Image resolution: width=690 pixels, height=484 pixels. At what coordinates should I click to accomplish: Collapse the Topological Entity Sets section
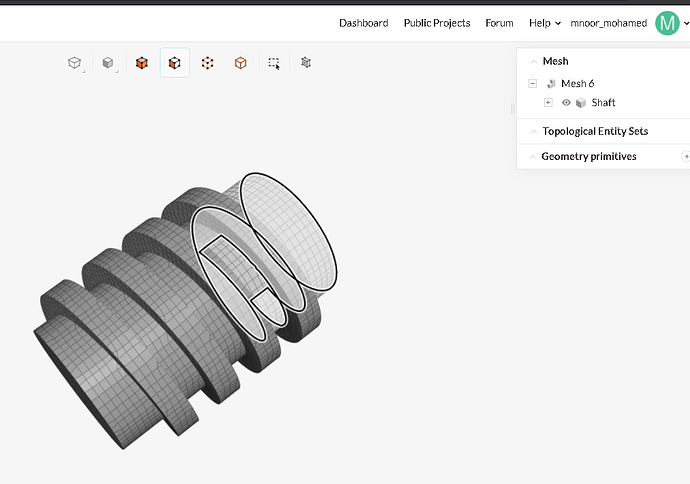click(x=533, y=131)
